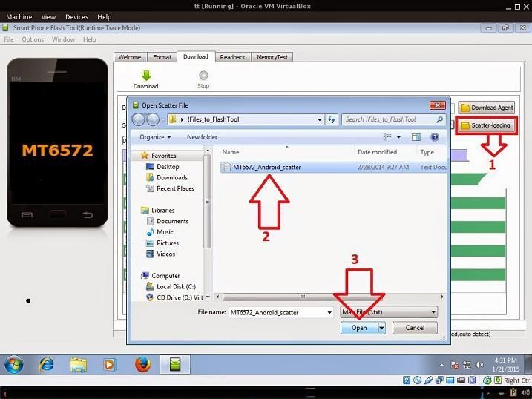
Task: Click the File name input field
Action: click(x=278, y=312)
